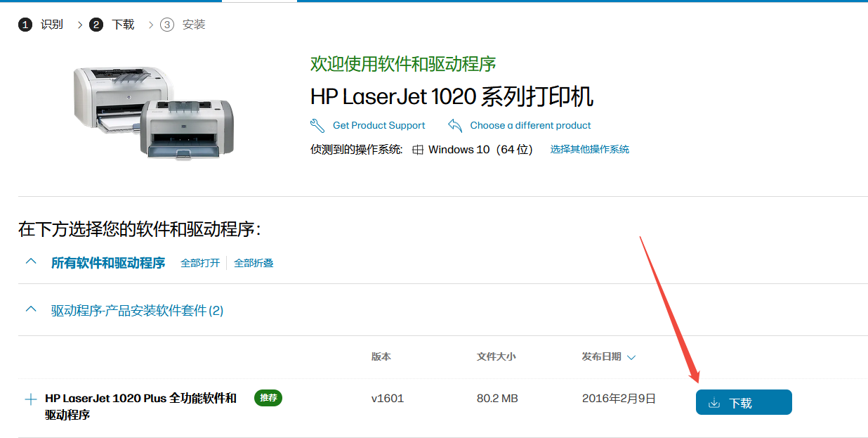Click the file size 80.2 MB
868x438 pixels.
(x=497, y=399)
